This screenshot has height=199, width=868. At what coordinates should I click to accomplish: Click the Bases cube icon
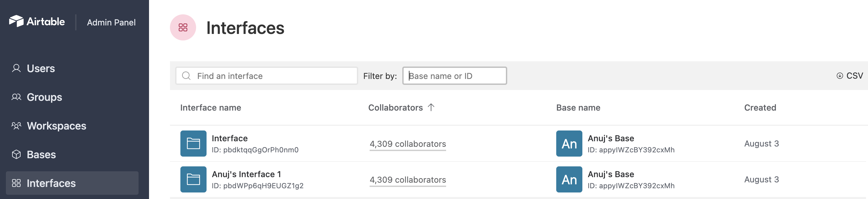click(x=16, y=155)
